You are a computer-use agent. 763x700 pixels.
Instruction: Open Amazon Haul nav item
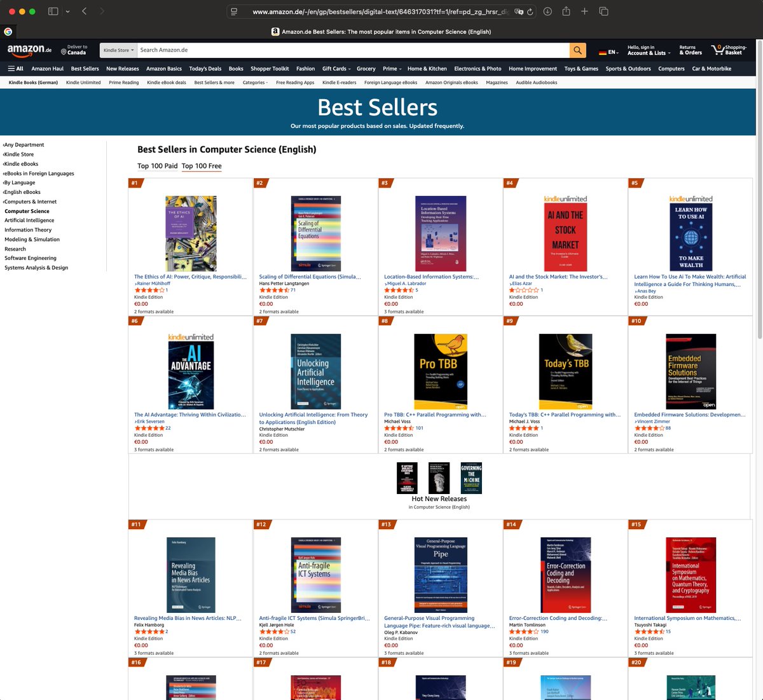[x=47, y=69]
